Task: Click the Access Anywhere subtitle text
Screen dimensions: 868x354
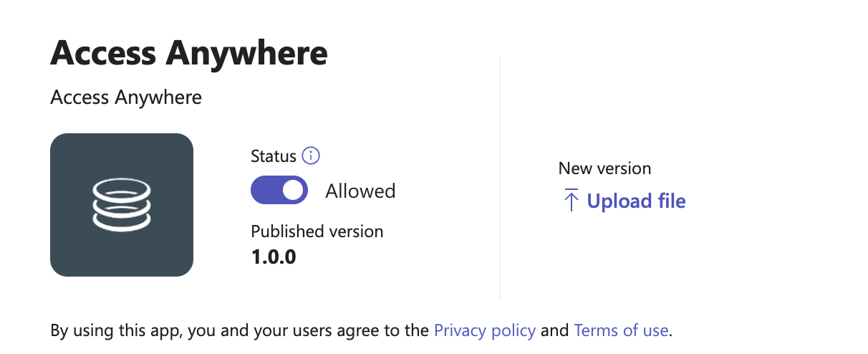Action: (x=126, y=97)
